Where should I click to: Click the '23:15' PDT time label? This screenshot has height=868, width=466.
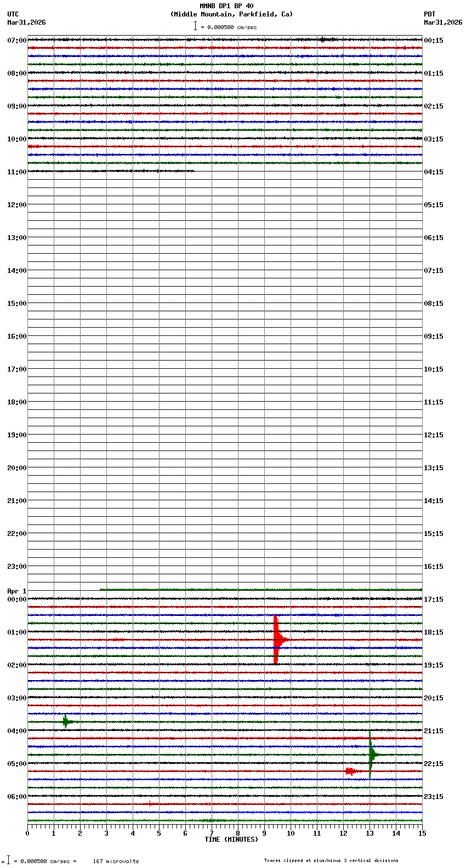coord(434,797)
